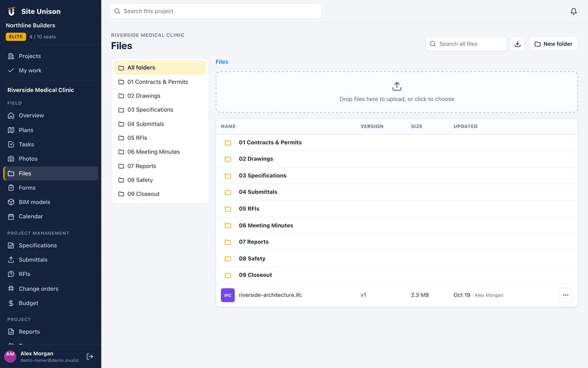This screenshot has width=588, height=368.
Task: Click the Site Unison logo
Action: [x=12, y=11]
